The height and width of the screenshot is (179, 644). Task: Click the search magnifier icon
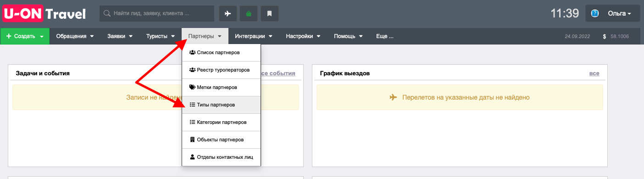pyautogui.click(x=107, y=14)
